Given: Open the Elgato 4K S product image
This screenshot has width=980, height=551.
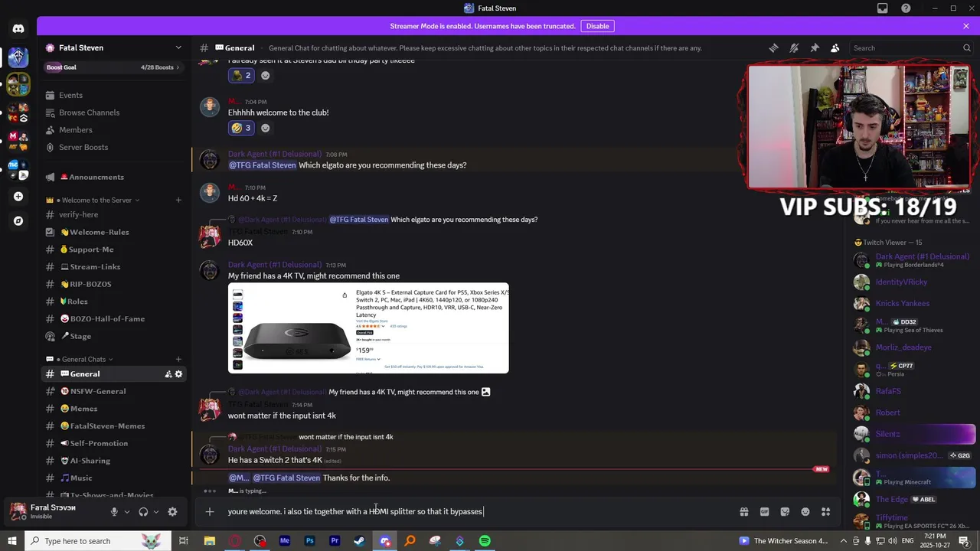Looking at the screenshot, I should (368, 328).
